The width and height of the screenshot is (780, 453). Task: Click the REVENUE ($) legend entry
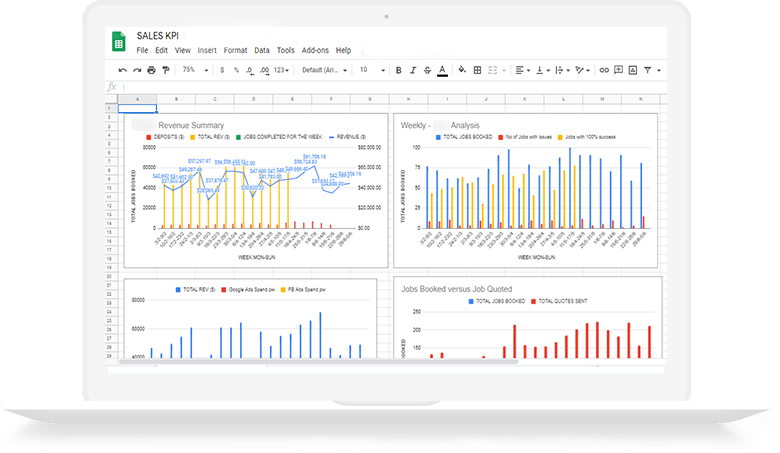click(x=347, y=137)
